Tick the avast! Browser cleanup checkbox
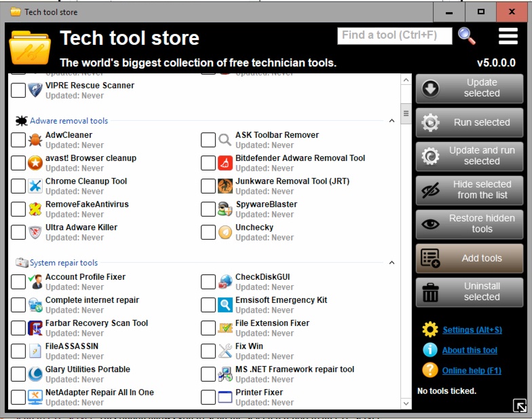This screenshot has width=532, height=419. tap(18, 163)
